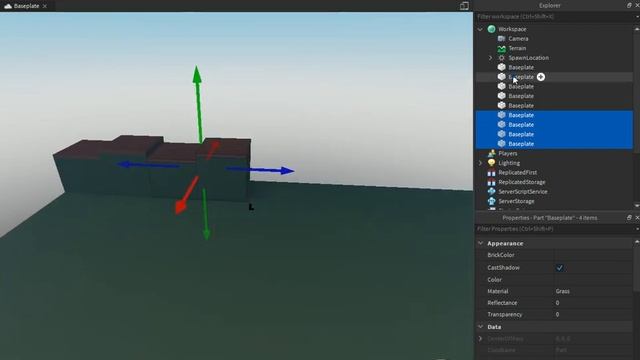Image resolution: width=640 pixels, height=360 pixels.
Task: Click the BrickColor value field
Action: click(x=594, y=255)
